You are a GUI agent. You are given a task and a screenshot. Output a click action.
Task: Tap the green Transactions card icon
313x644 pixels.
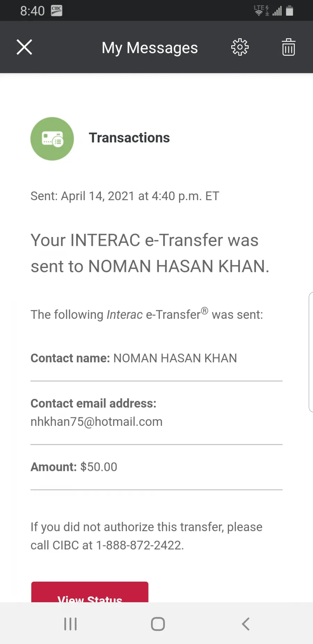(x=52, y=139)
